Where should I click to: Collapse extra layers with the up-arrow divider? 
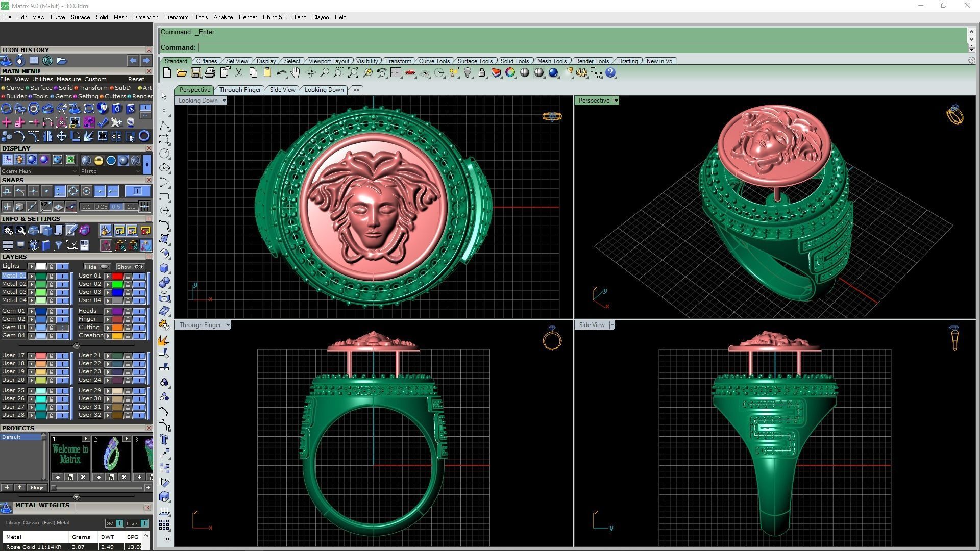pyautogui.click(x=77, y=346)
